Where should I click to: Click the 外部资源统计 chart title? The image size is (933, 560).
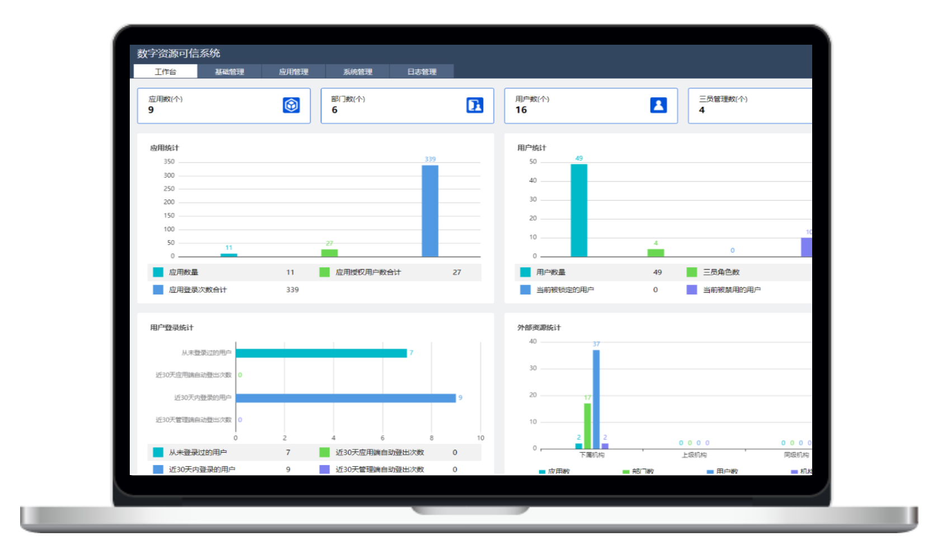(539, 328)
